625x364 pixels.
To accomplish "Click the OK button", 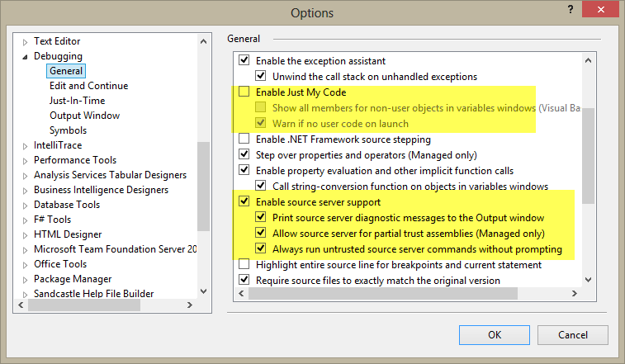I will [x=495, y=335].
